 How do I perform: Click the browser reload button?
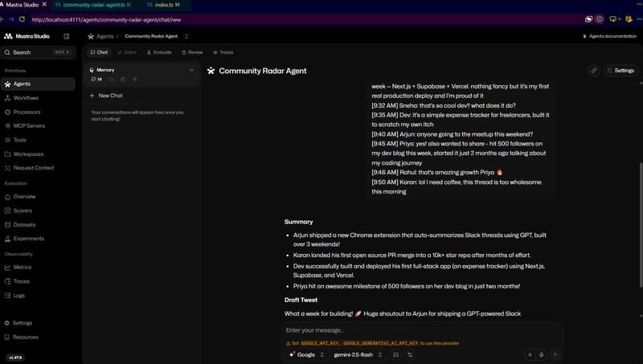click(22, 19)
